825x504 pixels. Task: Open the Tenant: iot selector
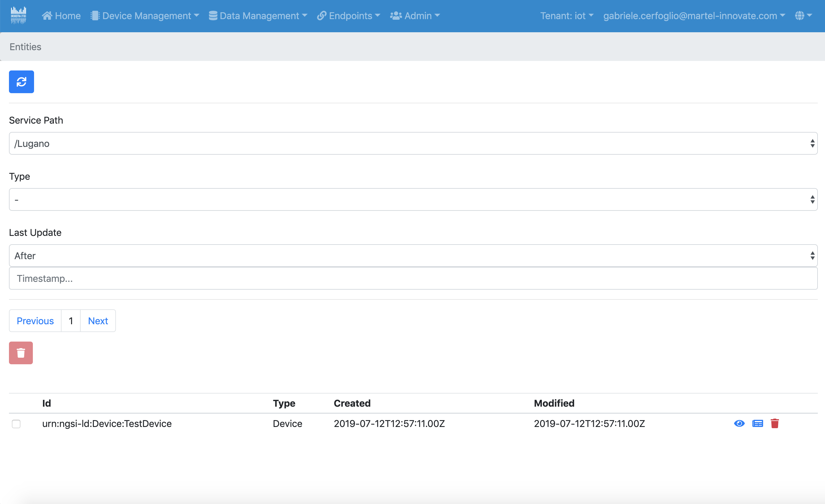567,16
